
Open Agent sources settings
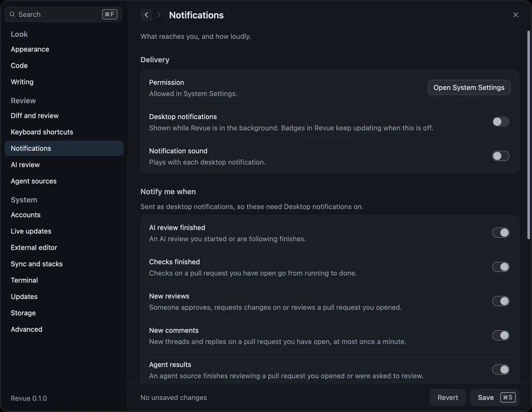click(64, 181)
